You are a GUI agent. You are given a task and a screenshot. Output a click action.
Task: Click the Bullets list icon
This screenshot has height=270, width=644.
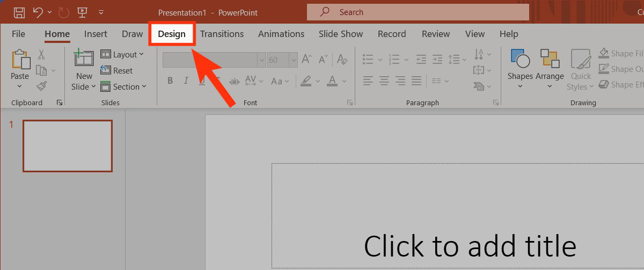368,59
